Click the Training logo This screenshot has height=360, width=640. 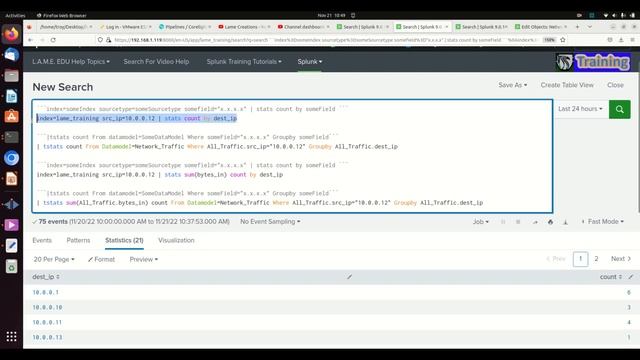593,62
